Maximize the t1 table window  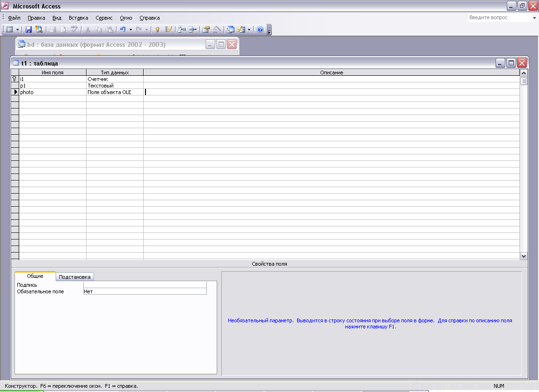(511, 63)
